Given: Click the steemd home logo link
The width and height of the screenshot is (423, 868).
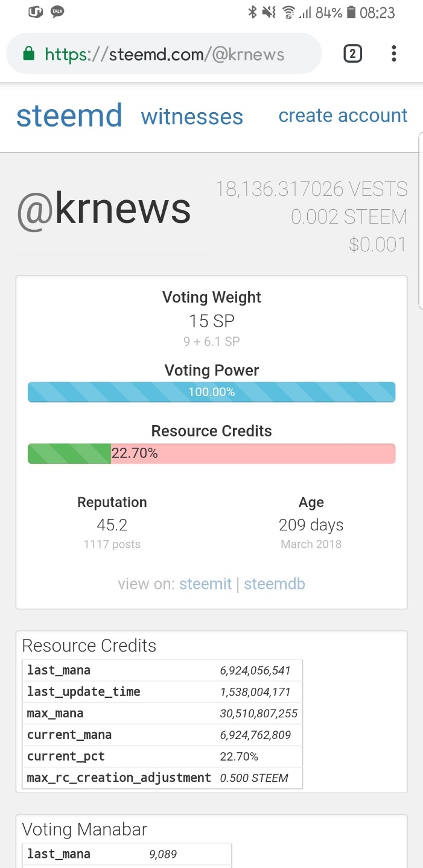Looking at the screenshot, I should (x=69, y=116).
